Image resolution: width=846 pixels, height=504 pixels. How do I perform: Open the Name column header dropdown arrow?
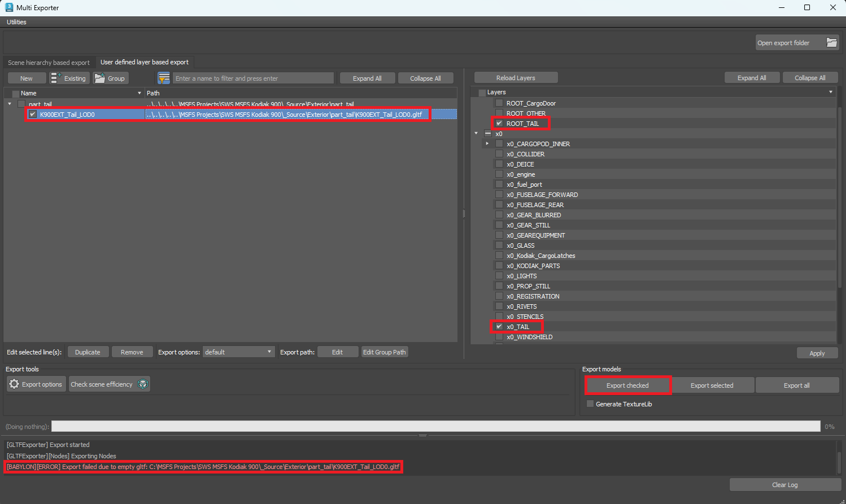pos(139,93)
